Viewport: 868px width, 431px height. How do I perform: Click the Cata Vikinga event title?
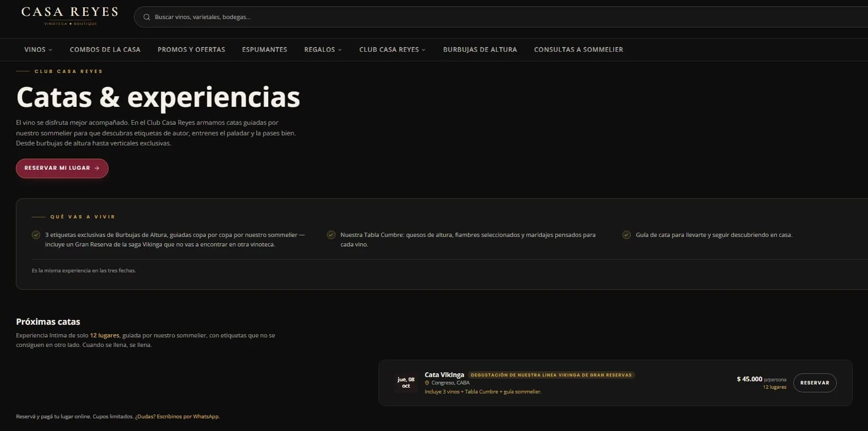tap(445, 375)
